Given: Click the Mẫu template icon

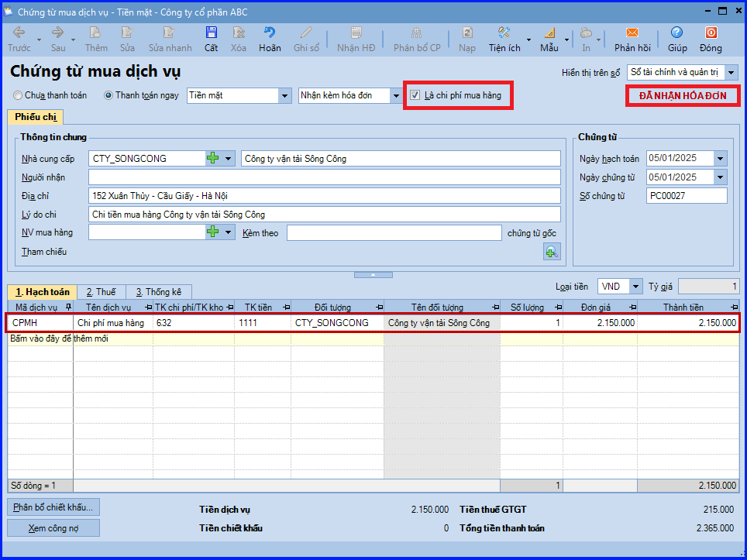Looking at the screenshot, I should coord(549,33).
